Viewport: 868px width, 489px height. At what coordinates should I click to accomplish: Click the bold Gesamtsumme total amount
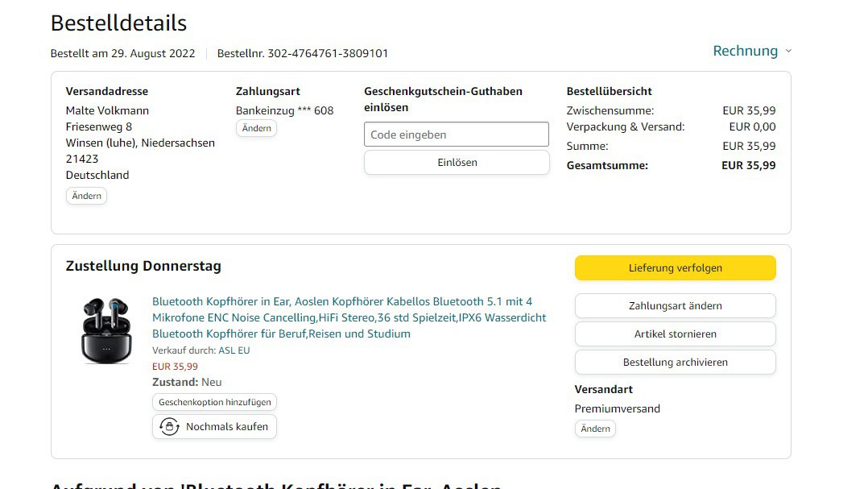[x=748, y=165]
